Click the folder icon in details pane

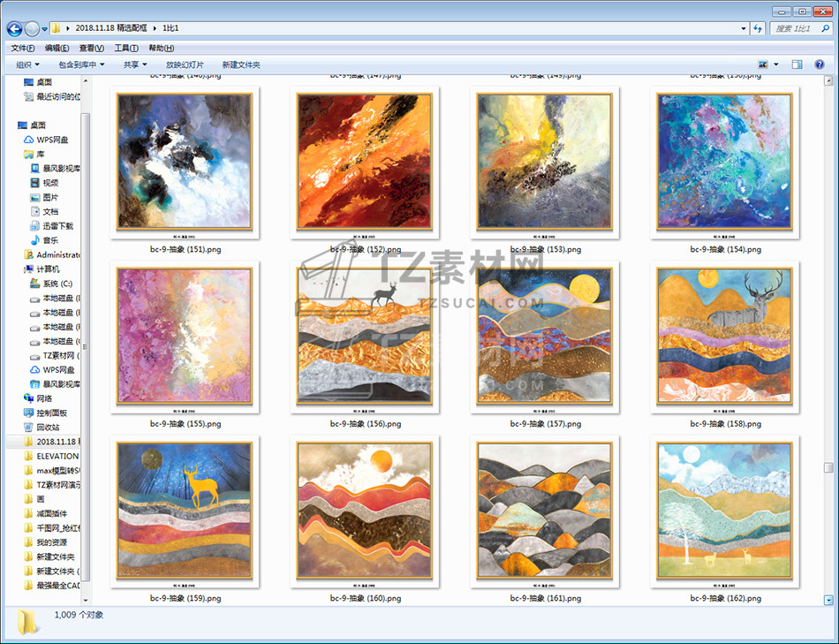[x=27, y=622]
